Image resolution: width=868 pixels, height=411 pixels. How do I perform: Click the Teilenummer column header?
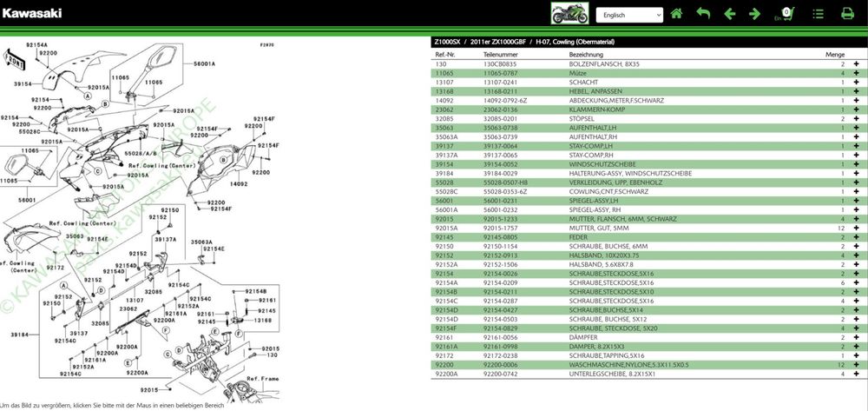(x=501, y=55)
